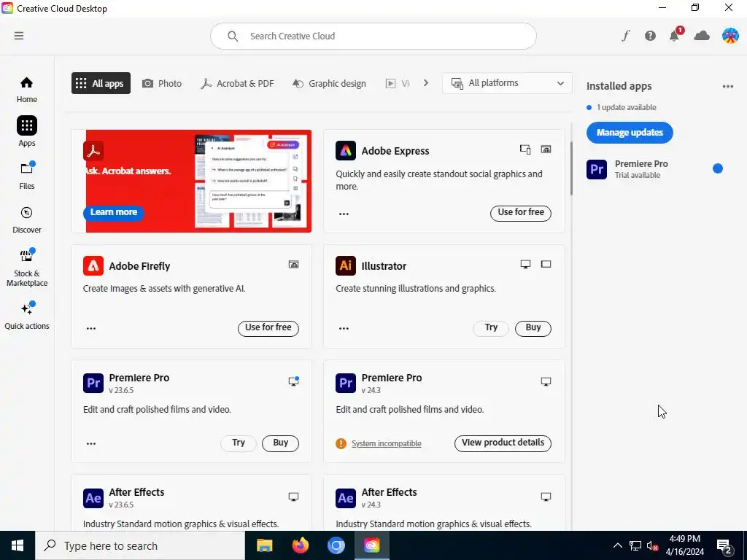
Task: Go to Home in sidebar
Action: 27,90
